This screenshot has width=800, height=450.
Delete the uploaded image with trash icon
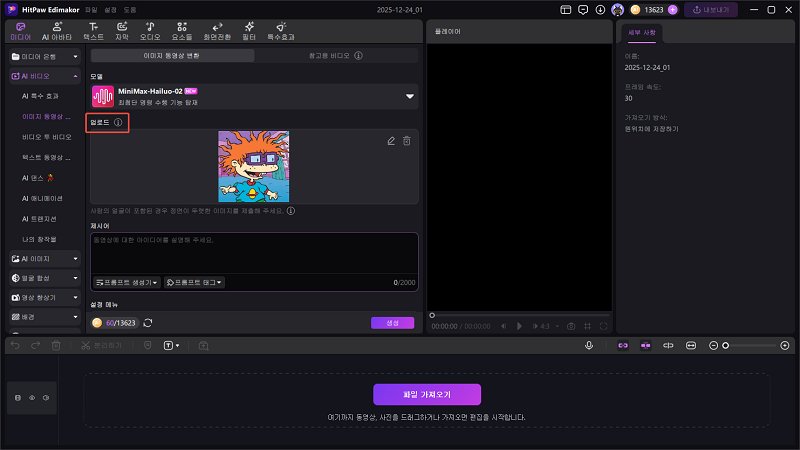coord(407,141)
